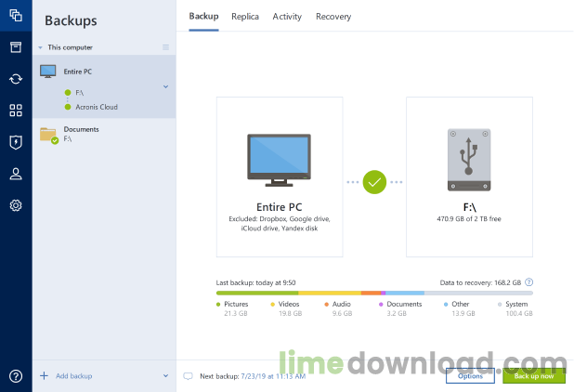
Task: Click the USB drive destination image
Action: tap(469, 160)
